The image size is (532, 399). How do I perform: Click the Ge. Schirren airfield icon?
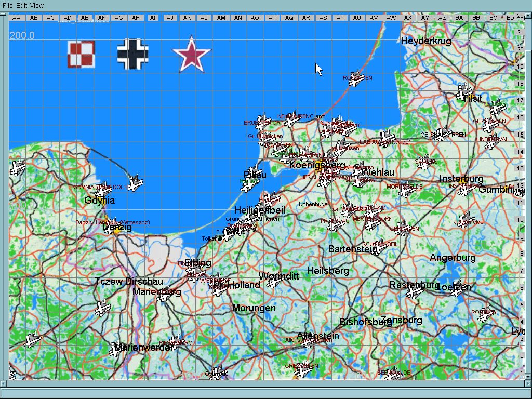(442, 134)
